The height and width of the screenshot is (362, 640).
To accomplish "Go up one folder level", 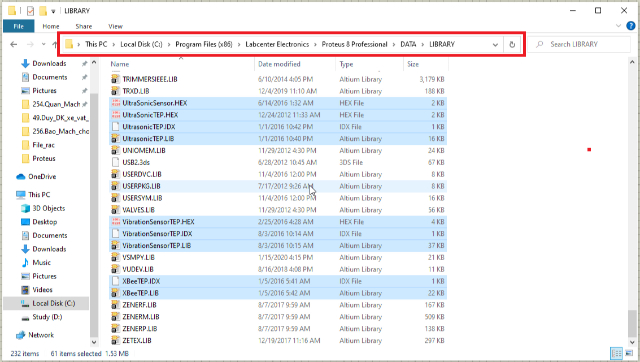I will pyautogui.click(x=55, y=44).
